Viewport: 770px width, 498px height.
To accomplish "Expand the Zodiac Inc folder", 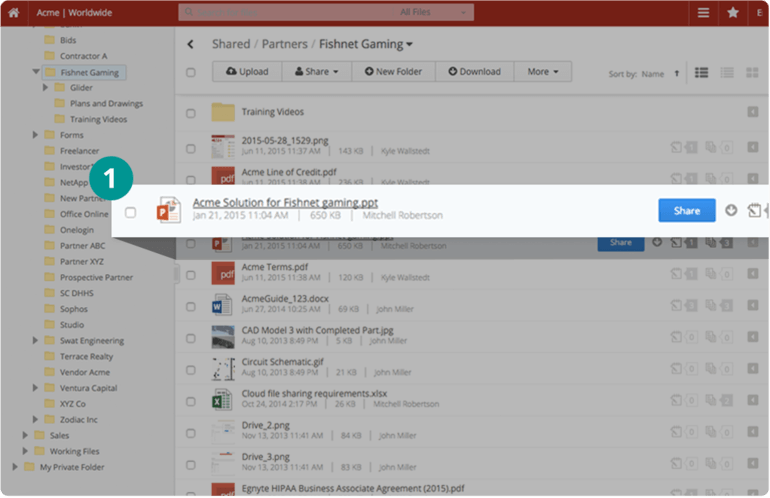I will pyautogui.click(x=35, y=419).
